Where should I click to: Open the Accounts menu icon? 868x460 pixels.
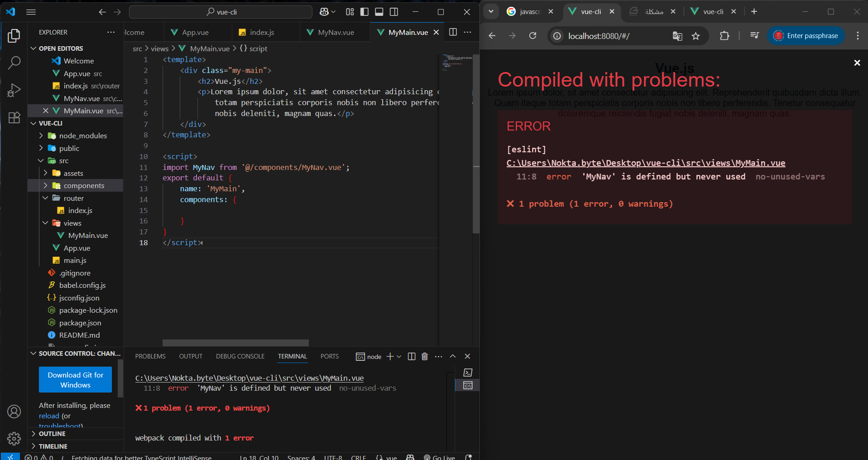pyautogui.click(x=14, y=412)
